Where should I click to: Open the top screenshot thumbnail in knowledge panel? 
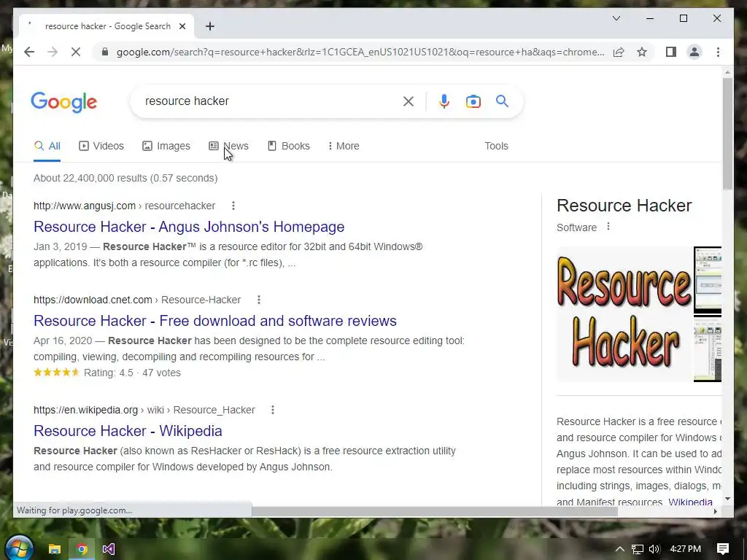point(708,281)
